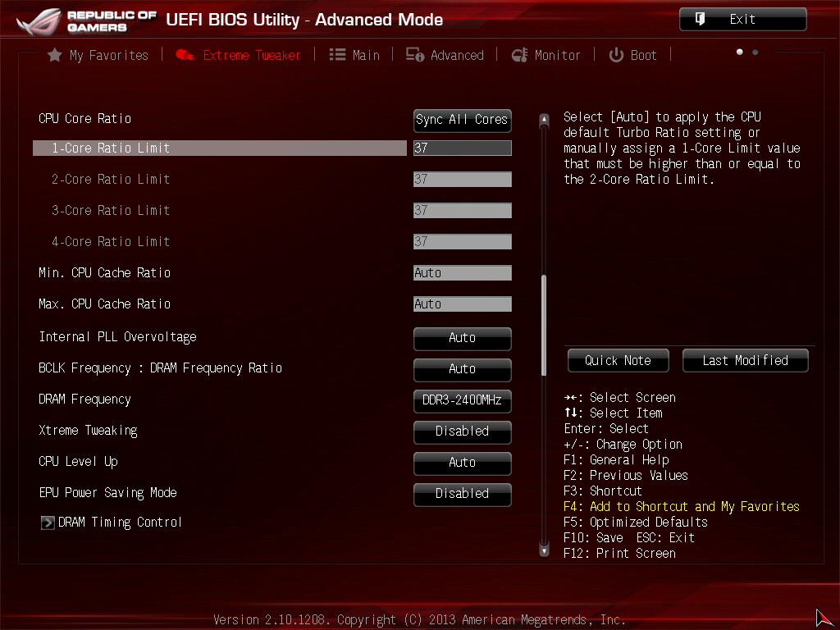This screenshot has height=630, width=840.
Task: Click the scroll up arrow icon
Action: pos(543,120)
